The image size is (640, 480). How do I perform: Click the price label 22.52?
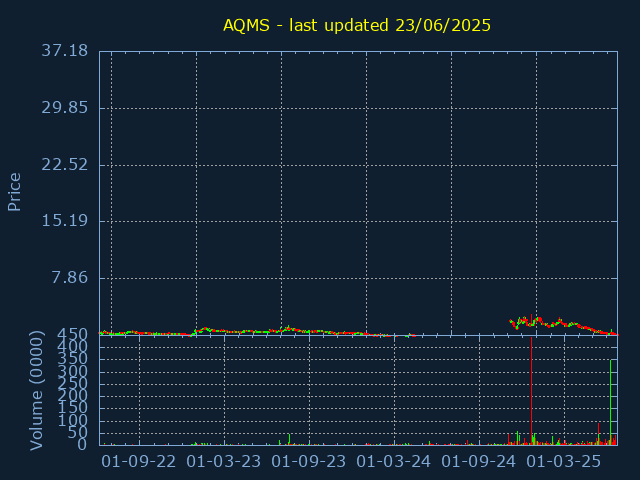(64, 165)
